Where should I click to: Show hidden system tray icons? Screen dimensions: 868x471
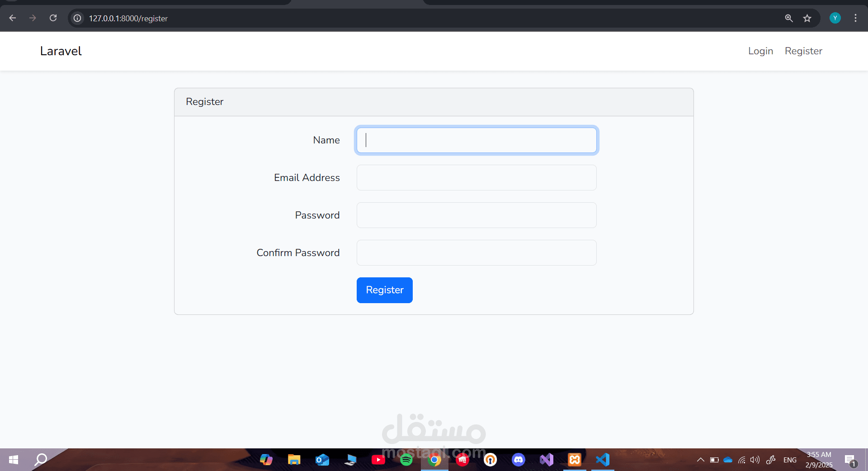coord(701,460)
